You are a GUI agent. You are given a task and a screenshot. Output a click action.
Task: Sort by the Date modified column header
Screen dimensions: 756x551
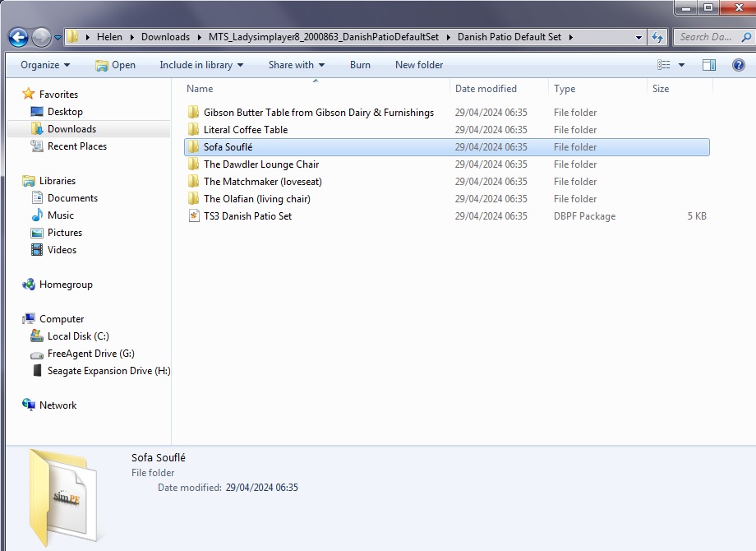tap(486, 89)
